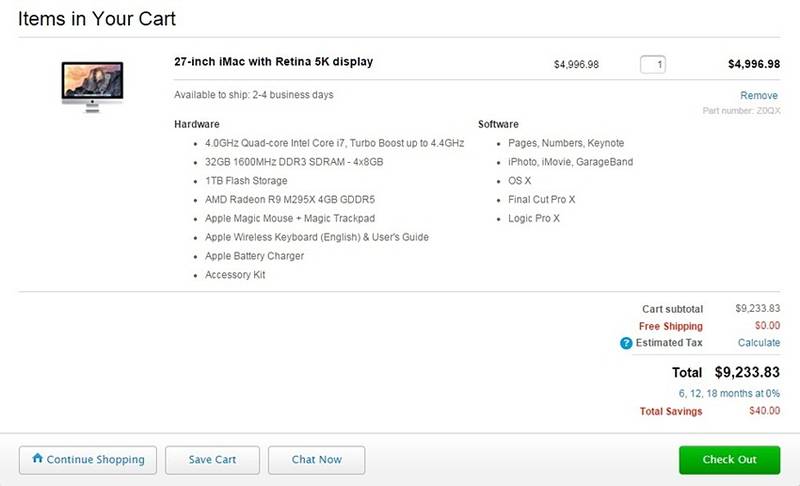Open the iMac product thumbnail image
800x486 pixels.
[x=92, y=86]
